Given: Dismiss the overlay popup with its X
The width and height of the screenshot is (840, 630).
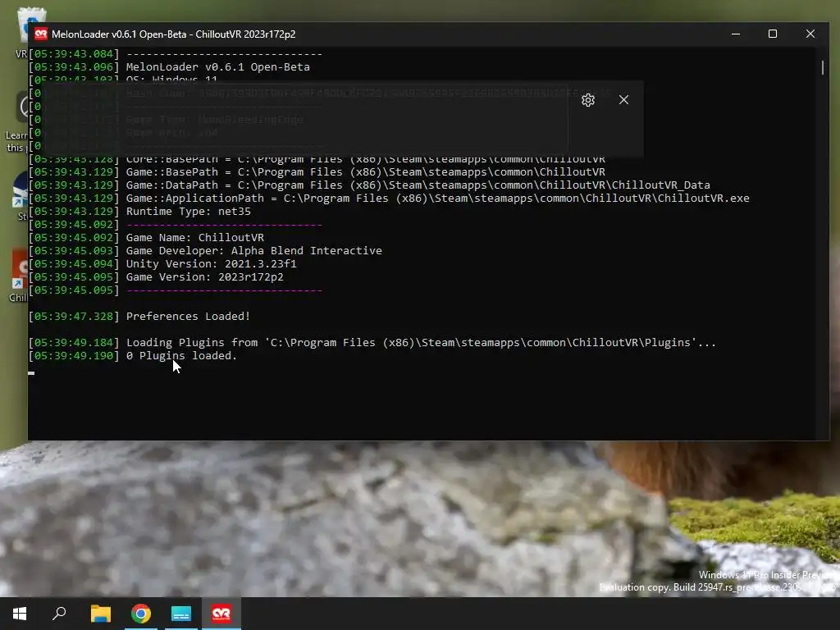Looking at the screenshot, I should pos(623,99).
